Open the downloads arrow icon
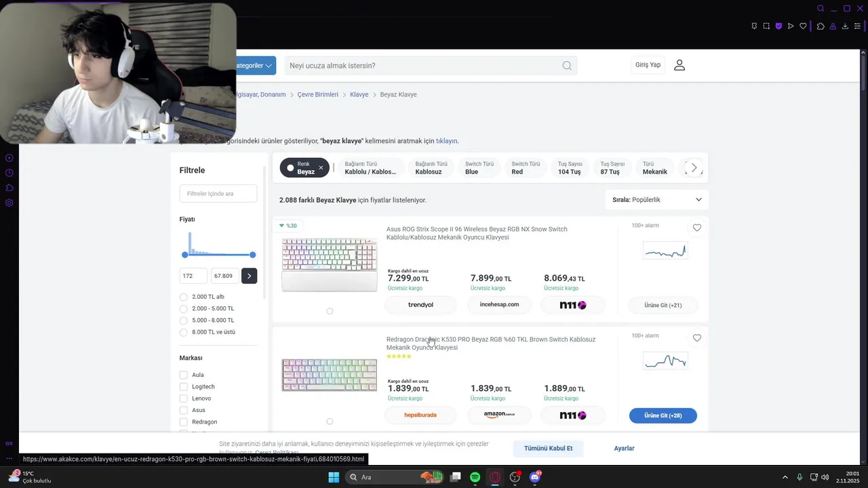The width and height of the screenshot is (868, 488). 845,26
